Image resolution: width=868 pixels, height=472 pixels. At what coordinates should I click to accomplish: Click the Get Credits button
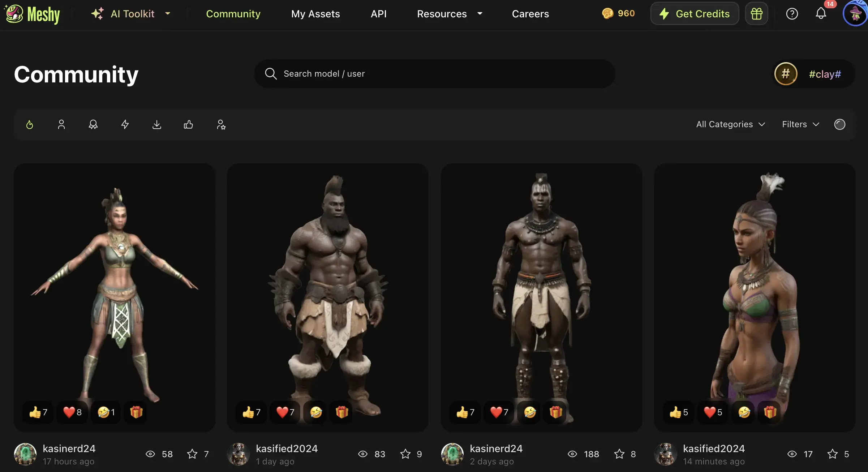pos(695,14)
